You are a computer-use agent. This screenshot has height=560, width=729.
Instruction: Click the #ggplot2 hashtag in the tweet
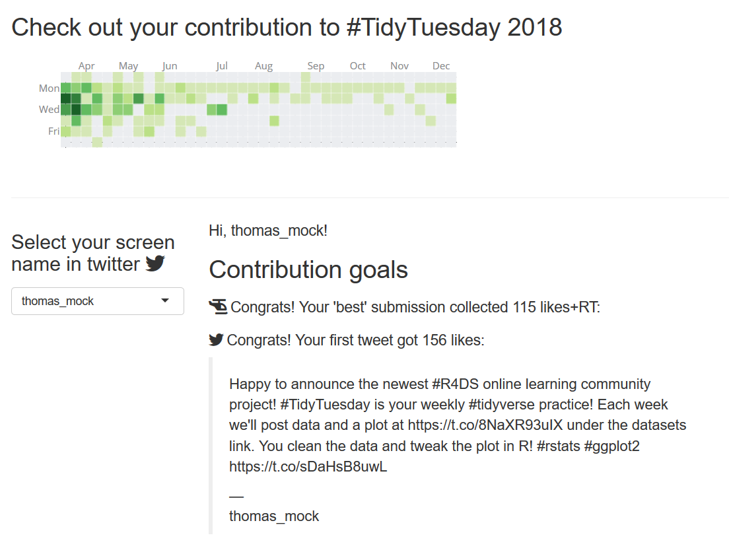coord(612,446)
